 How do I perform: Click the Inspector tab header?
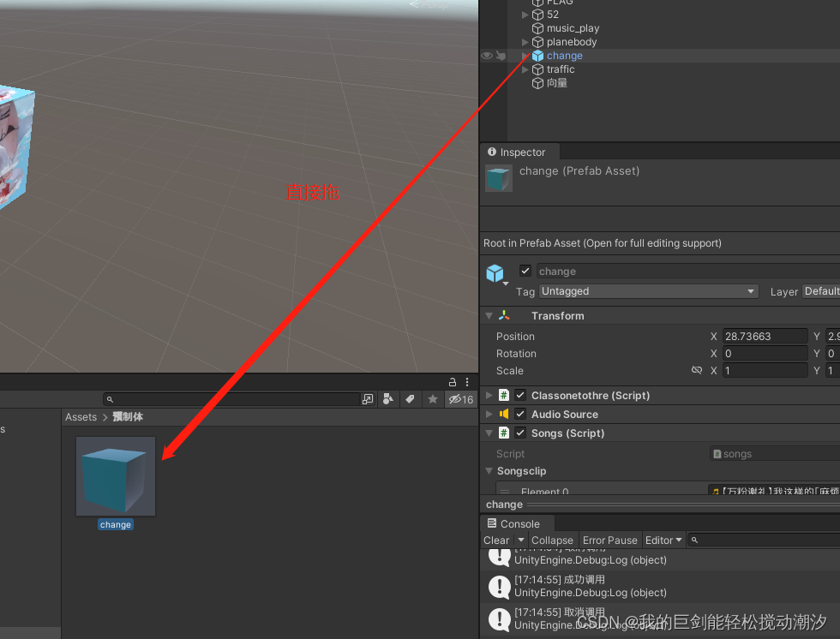519,152
